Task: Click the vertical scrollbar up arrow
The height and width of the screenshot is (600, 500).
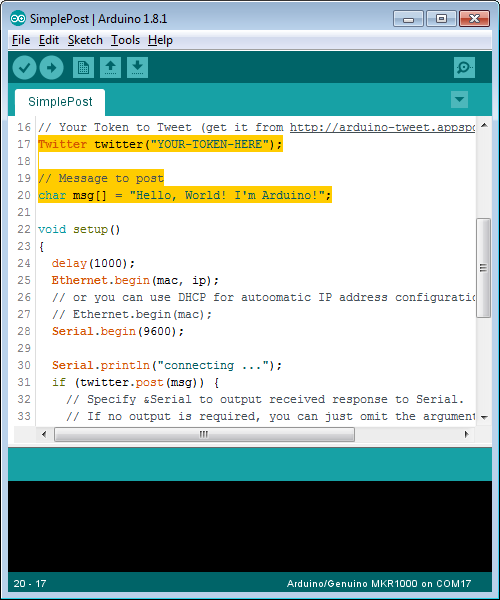Action: [x=484, y=125]
